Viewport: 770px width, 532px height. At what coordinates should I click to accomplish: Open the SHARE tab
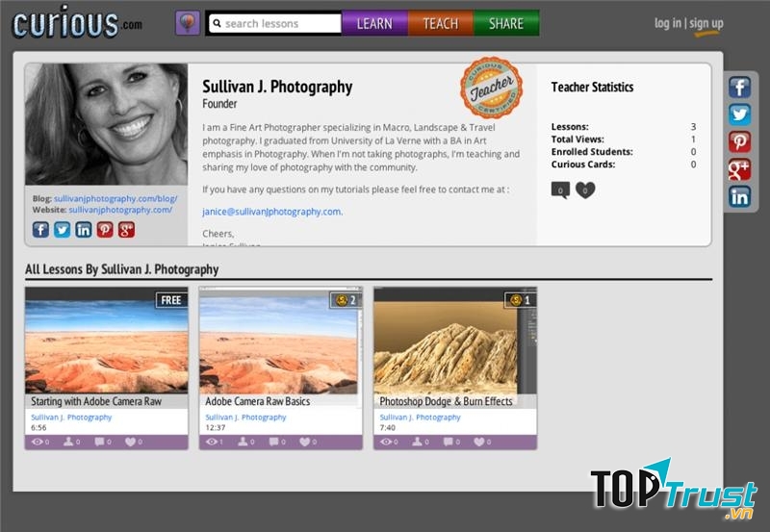coord(506,23)
